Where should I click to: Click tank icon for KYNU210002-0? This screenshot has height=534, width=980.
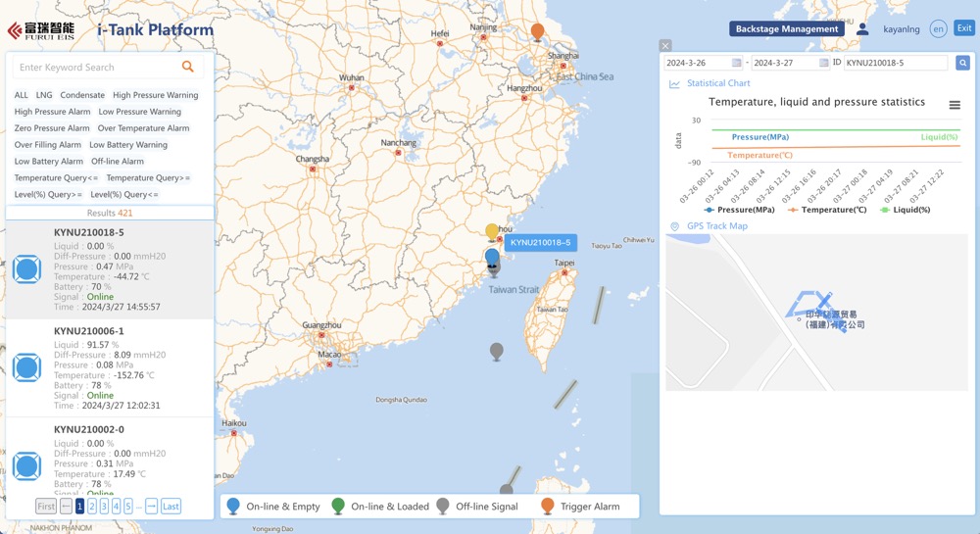pos(26,466)
